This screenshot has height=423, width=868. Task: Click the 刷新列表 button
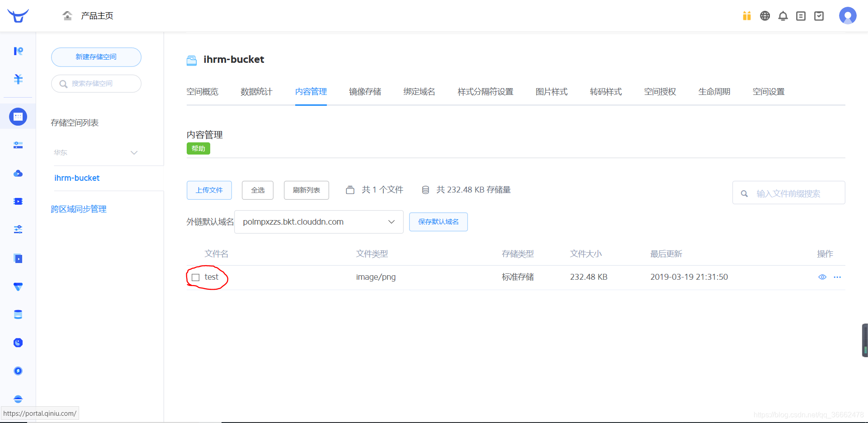click(307, 190)
